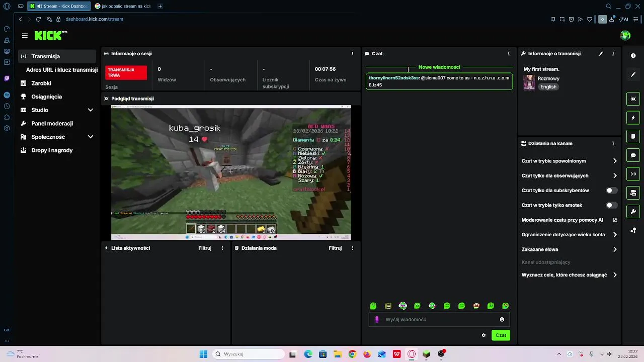
Task: Open channel goals chevron
Action: 615,275
